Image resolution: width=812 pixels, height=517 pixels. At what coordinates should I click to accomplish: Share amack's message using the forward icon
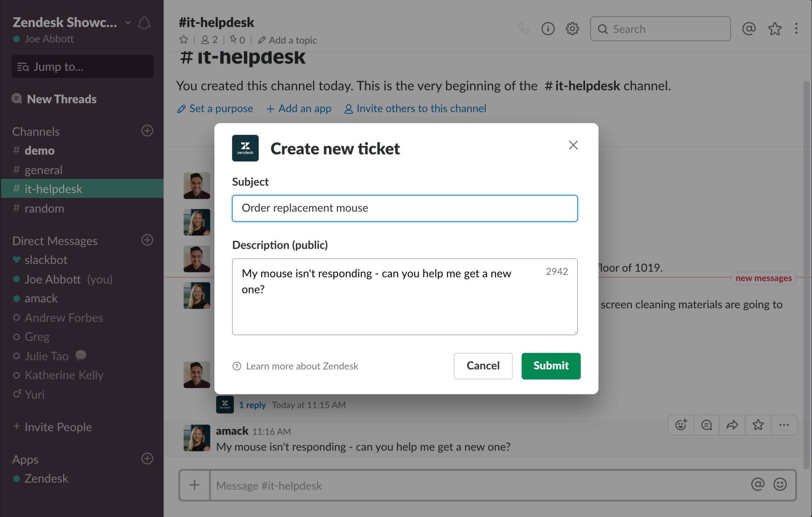[732, 425]
